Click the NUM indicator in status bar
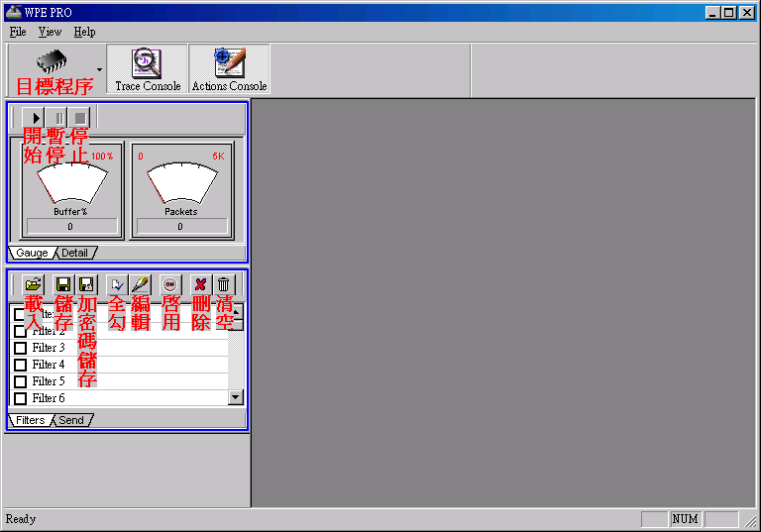 686,519
